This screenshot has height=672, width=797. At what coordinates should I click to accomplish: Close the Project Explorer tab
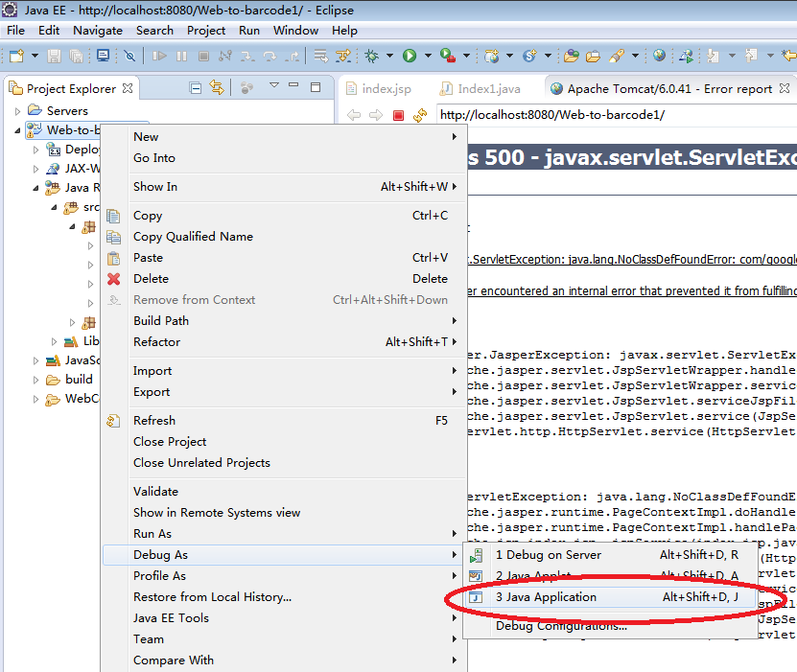128,88
